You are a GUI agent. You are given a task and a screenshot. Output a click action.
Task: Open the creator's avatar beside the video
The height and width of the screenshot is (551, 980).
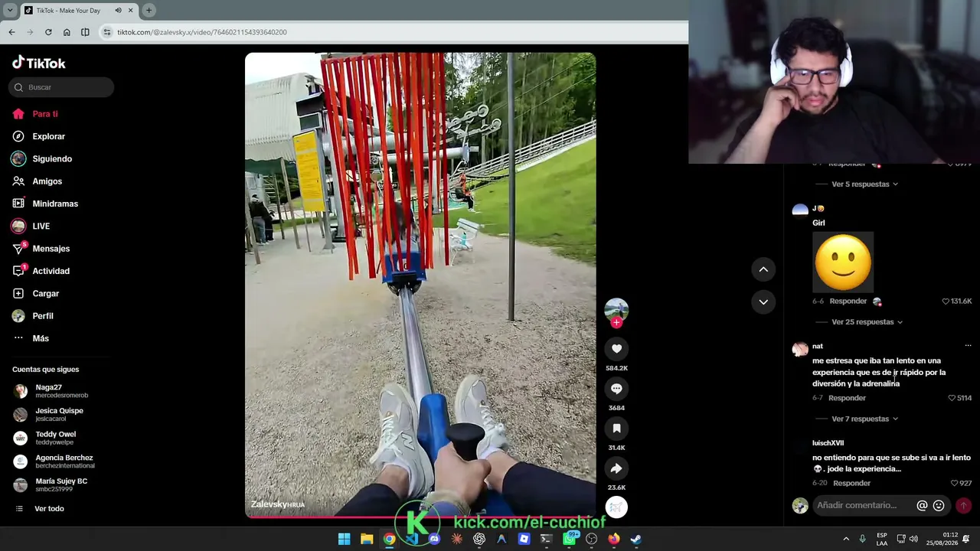tap(616, 309)
